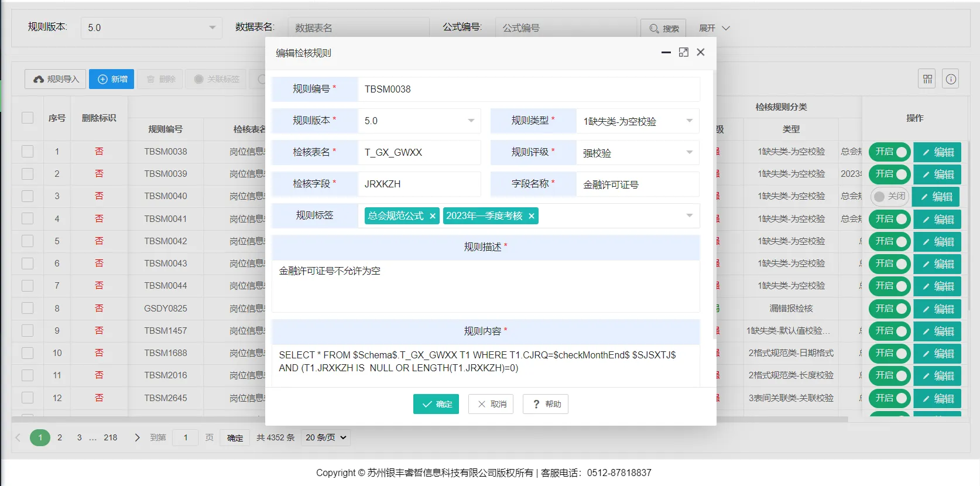Screen dimensions: 980x486
Task: Click the 规则导入 upload button
Action: 56,79
